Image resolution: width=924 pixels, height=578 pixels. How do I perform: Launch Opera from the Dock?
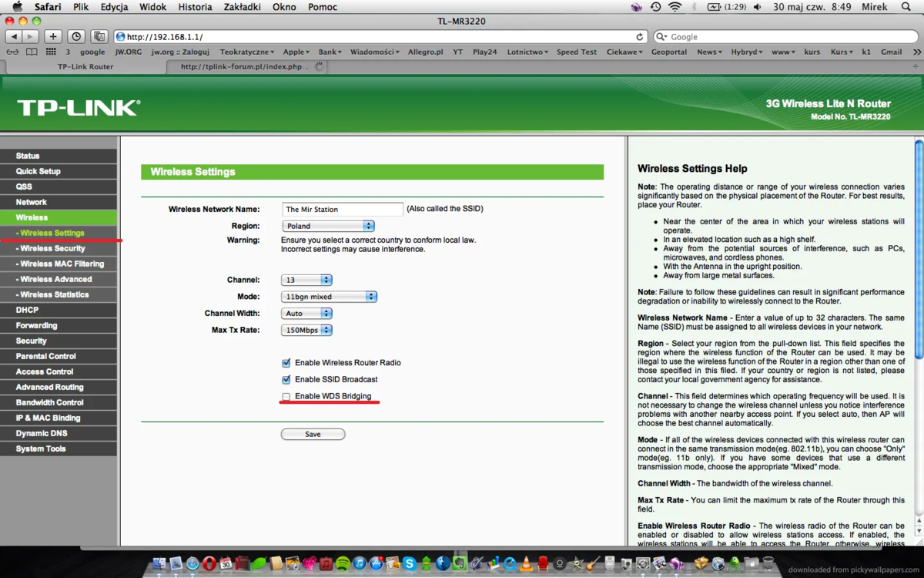209,564
